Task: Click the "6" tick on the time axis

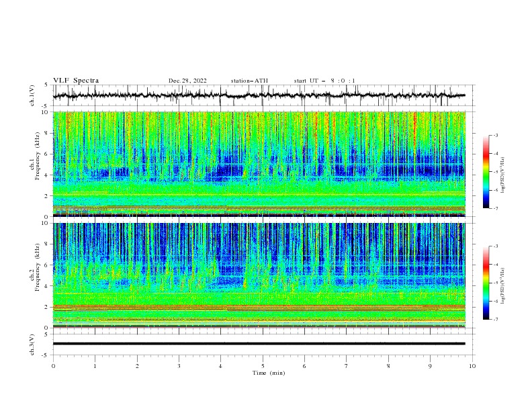Action: coord(304,366)
